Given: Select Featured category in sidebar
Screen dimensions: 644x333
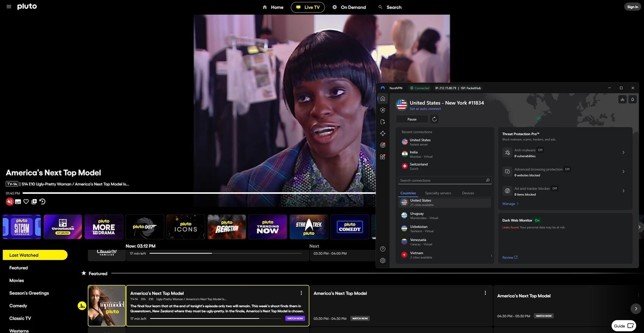Looking at the screenshot, I should 19,268.
